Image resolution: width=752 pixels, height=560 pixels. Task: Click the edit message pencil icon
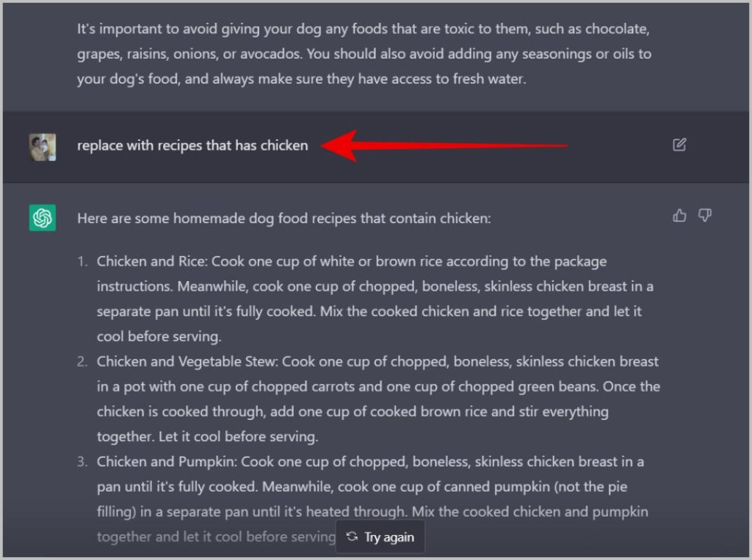click(679, 145)
